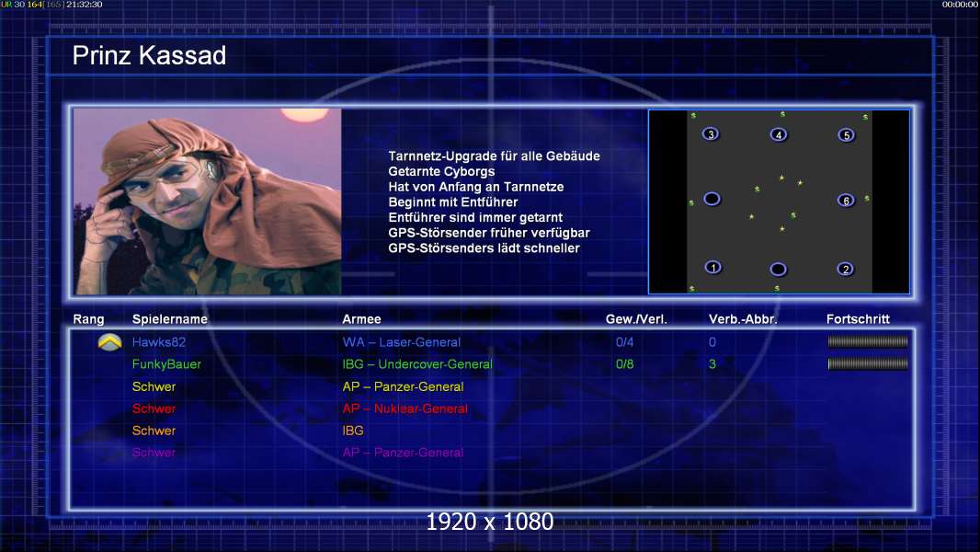Viewport: 980px width, 552px height.
Task: Click the Fortschritt column header
Action: click(x=858, y=319)
